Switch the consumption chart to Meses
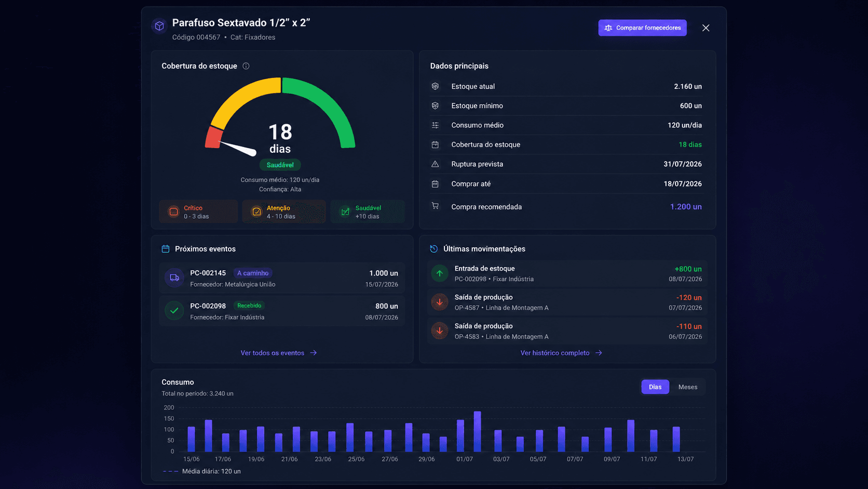This screenshot has height=489, width=868. click(x=688, y=387)
